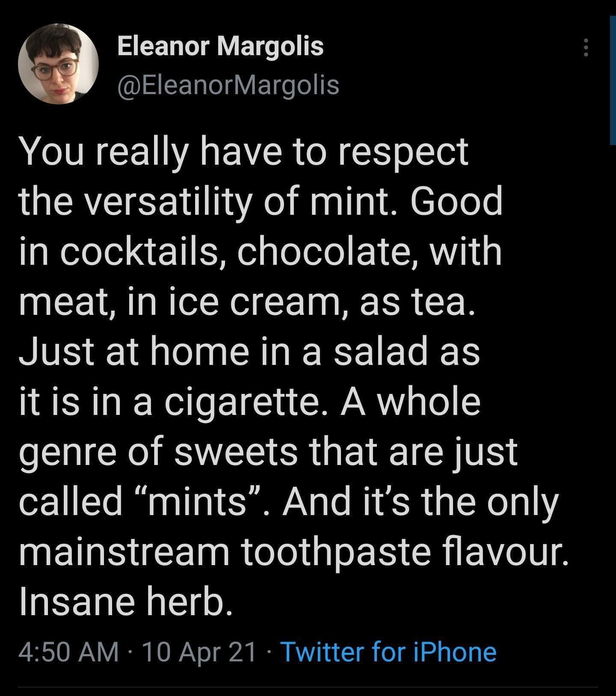Click the tweet line "You really have to respect"
This screenshot has height=696, width=616.
(x=244, y=152)
